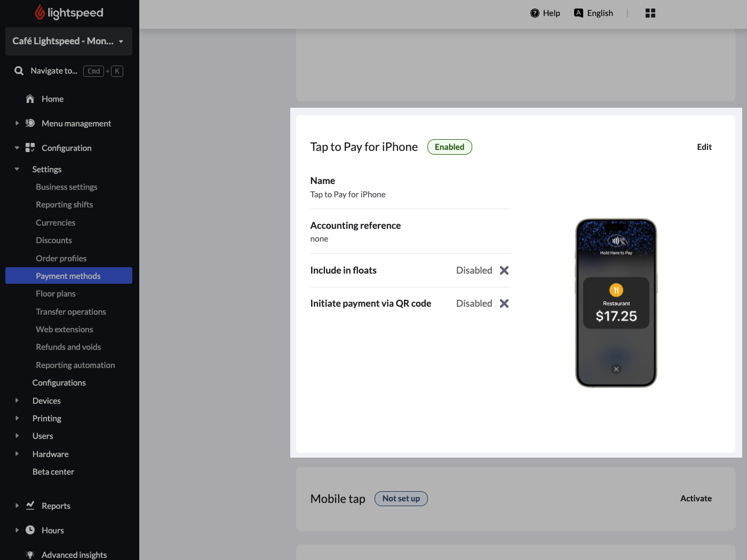This screenshot has width=747, height=560.
Task: Click the Navigate to search magnifier icon
Action: click(x=19, y=71)
